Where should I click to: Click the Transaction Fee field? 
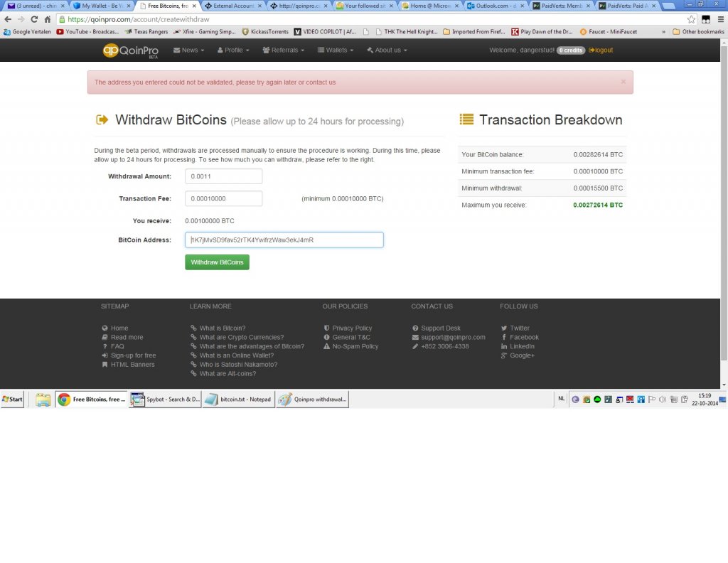223,198
